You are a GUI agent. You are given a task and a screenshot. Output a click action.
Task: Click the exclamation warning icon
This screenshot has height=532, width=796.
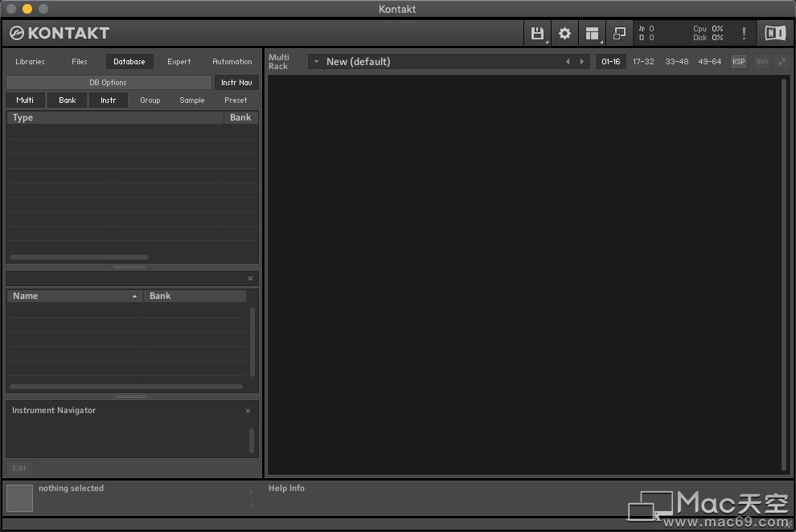744,33
